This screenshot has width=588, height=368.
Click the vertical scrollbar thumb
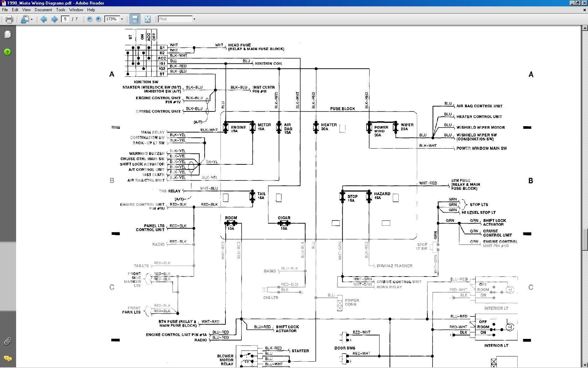point(585,239)
